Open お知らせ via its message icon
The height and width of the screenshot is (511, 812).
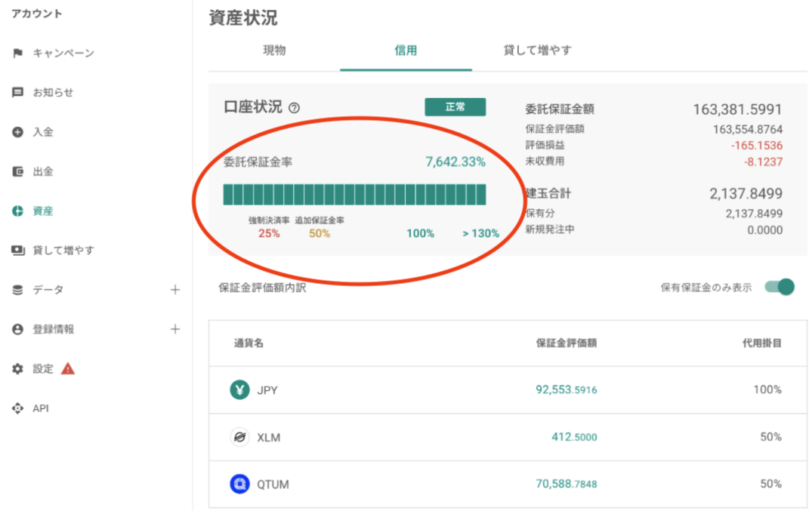click(18, 93)
